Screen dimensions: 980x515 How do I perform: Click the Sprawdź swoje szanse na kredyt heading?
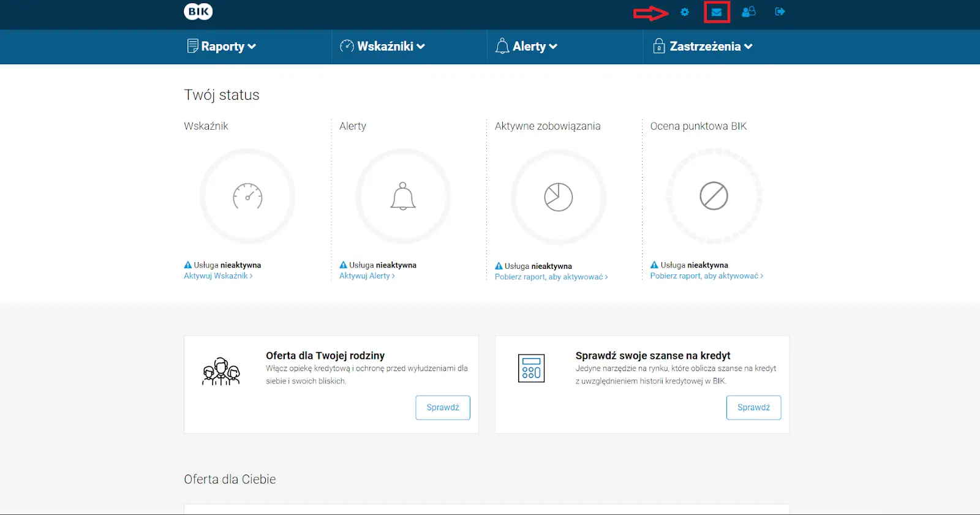(653, 356)
